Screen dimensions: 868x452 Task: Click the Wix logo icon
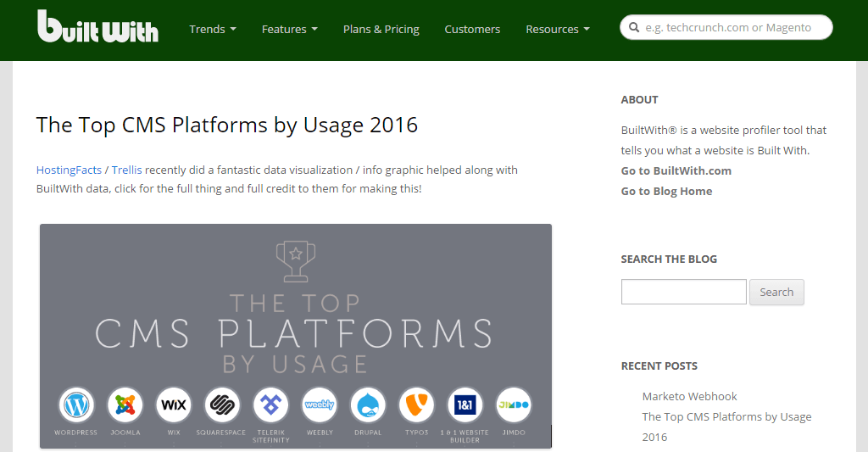(x=174, y=405)
